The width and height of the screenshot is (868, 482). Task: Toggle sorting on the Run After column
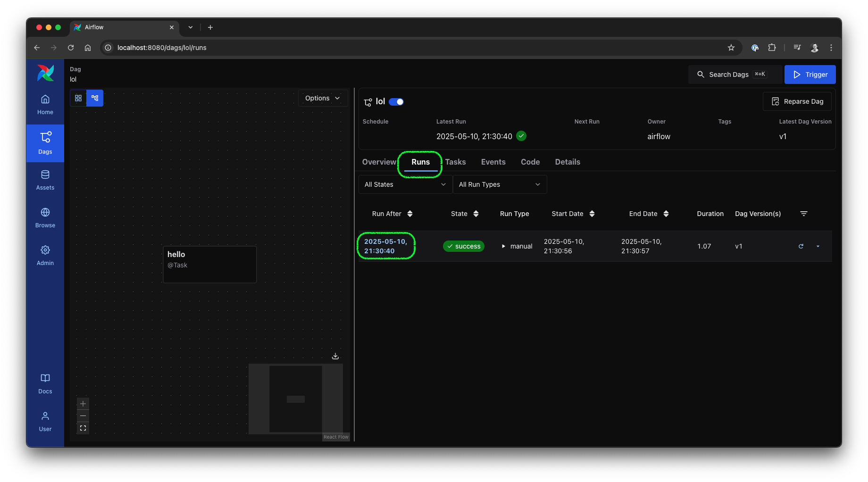[x=409, y=213]
